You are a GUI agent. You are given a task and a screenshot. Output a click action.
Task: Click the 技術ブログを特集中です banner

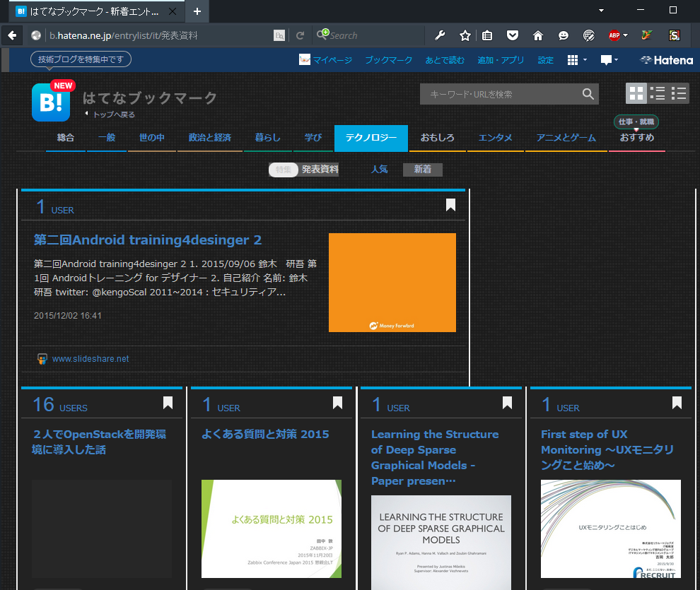(x=81, y=59)
